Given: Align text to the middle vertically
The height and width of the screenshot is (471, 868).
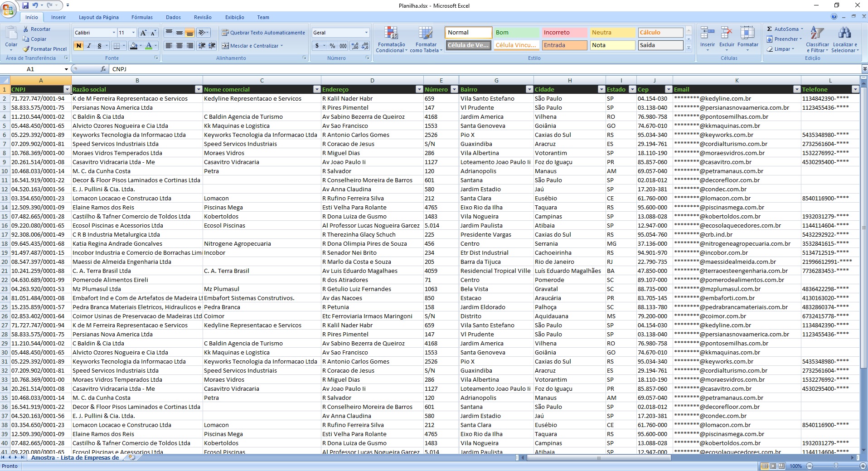Looking at the screenshot, I should [x=179, y=33].
